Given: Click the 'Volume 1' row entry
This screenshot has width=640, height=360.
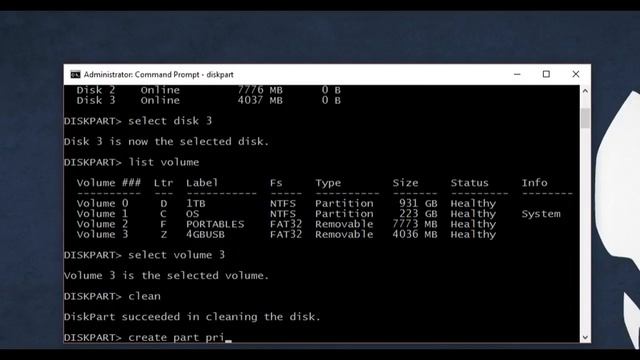Looking at the screenshot, I should coord(102,214).
